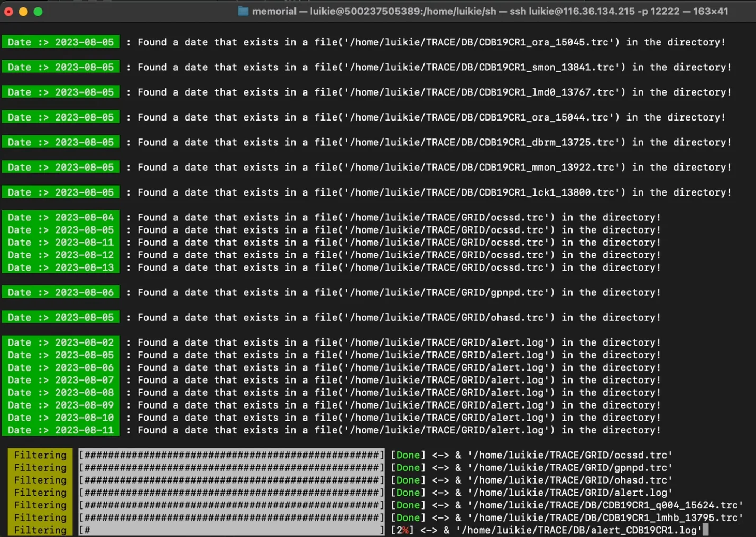Click the path '/home/luikie/TRACE/DB/CDB19CR1_lck1_13800.trc'

click(x=484, y=192)
